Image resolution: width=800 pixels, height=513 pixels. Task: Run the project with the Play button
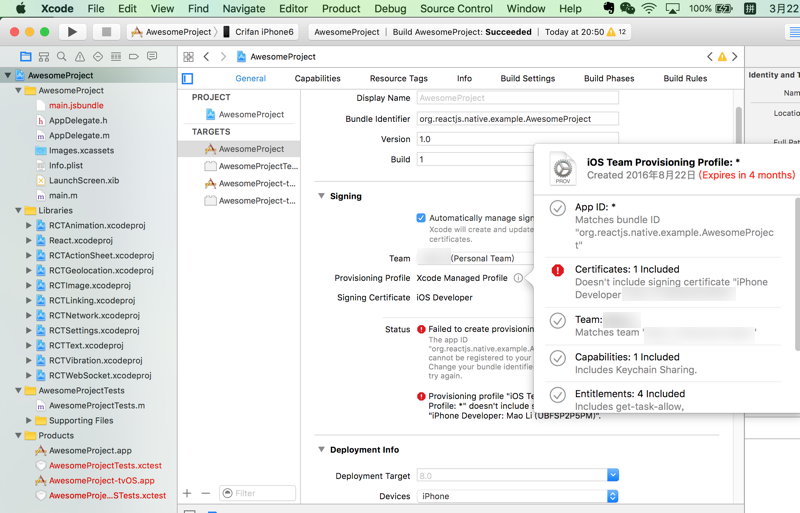tap(72, 32)
